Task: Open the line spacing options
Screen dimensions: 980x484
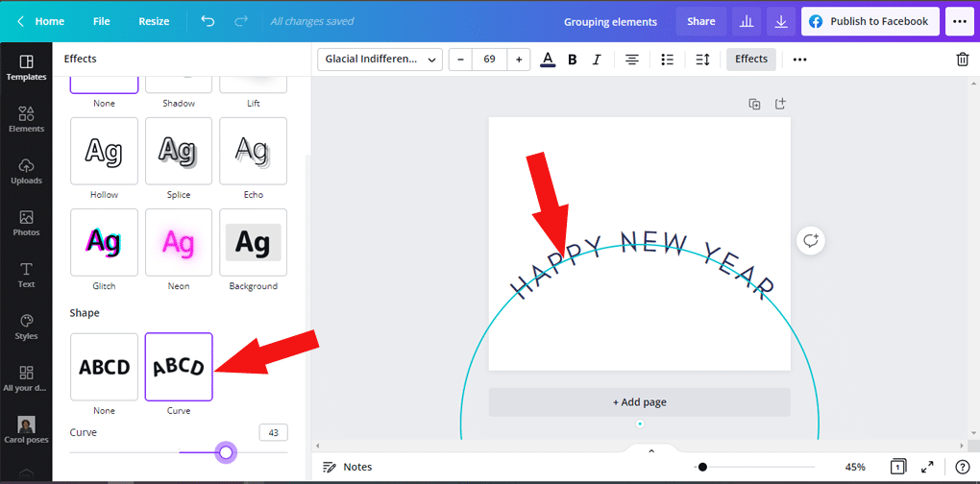Action: tap(702, 60)
